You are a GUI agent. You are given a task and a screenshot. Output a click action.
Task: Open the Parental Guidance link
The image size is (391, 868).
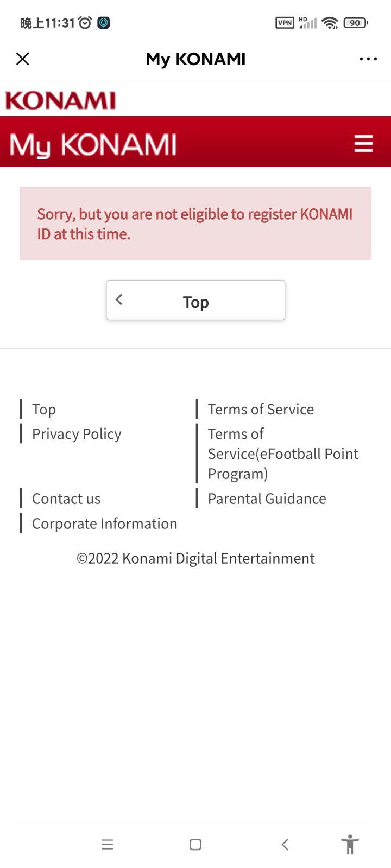267,499
